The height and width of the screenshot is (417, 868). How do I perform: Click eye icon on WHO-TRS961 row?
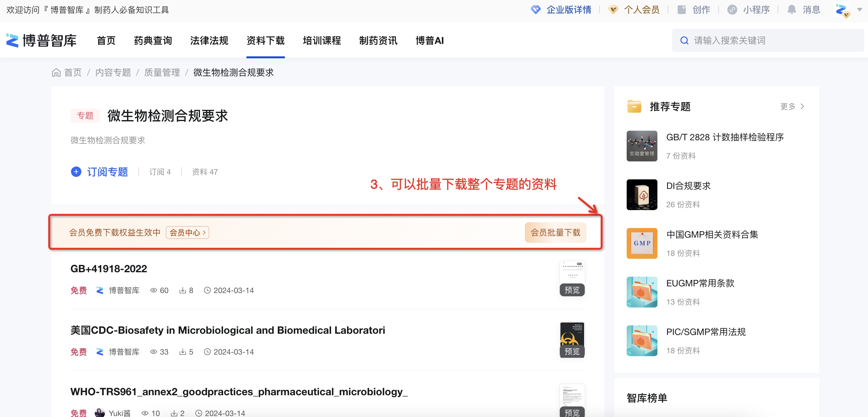pos(145,413)
